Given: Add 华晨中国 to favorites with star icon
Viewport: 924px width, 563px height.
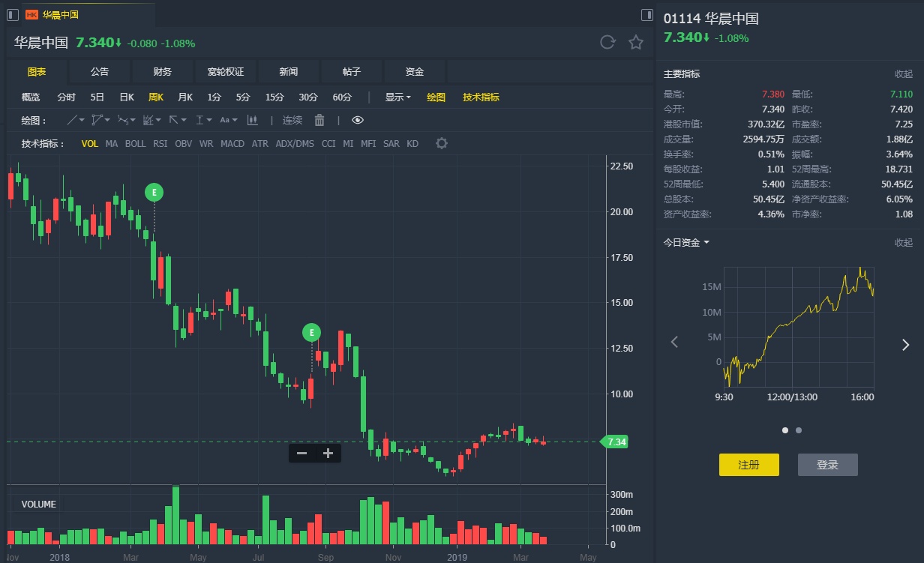Looking at the screenshot, I should (x=636, y=43).
